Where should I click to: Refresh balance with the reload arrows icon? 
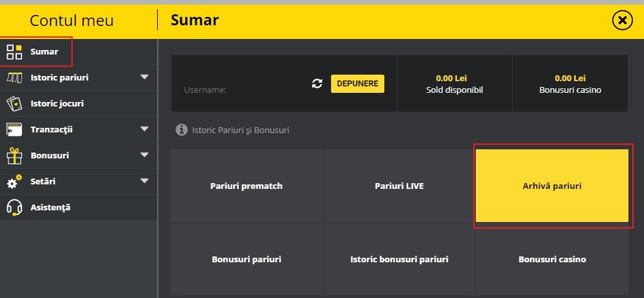(x=317, y=84)
